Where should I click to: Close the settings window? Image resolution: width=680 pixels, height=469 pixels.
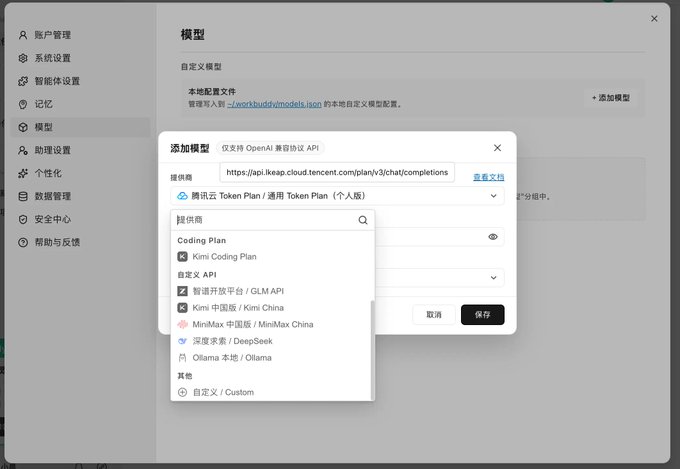[654, 19]
